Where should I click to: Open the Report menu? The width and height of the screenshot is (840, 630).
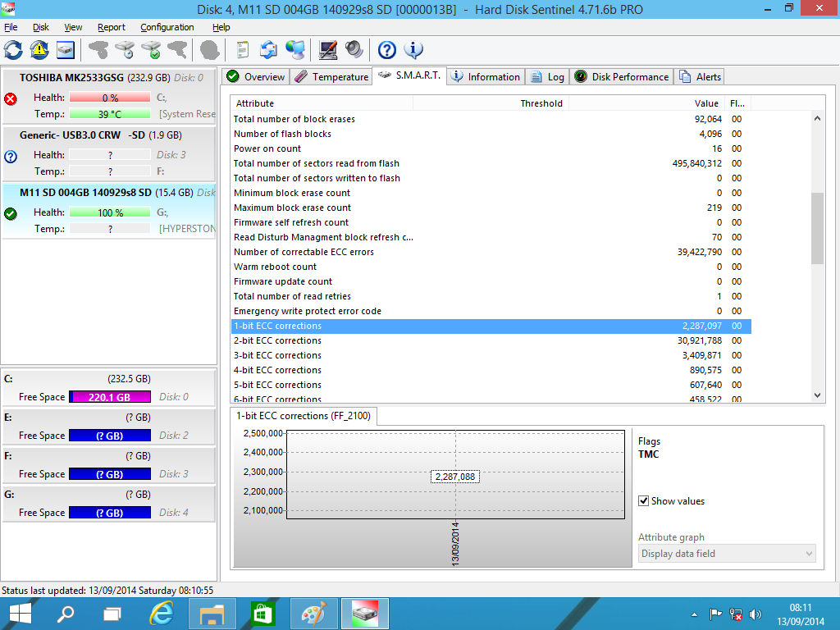coord(112,27)
